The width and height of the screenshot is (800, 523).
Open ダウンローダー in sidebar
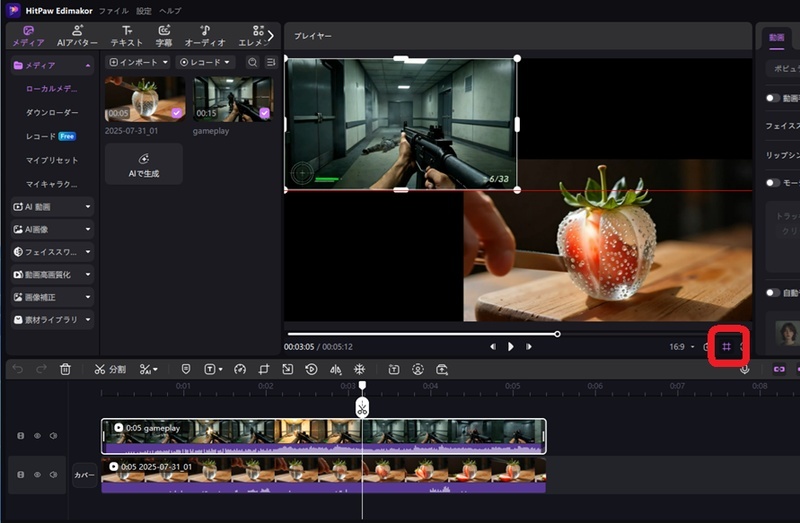(x=52, y=112)
